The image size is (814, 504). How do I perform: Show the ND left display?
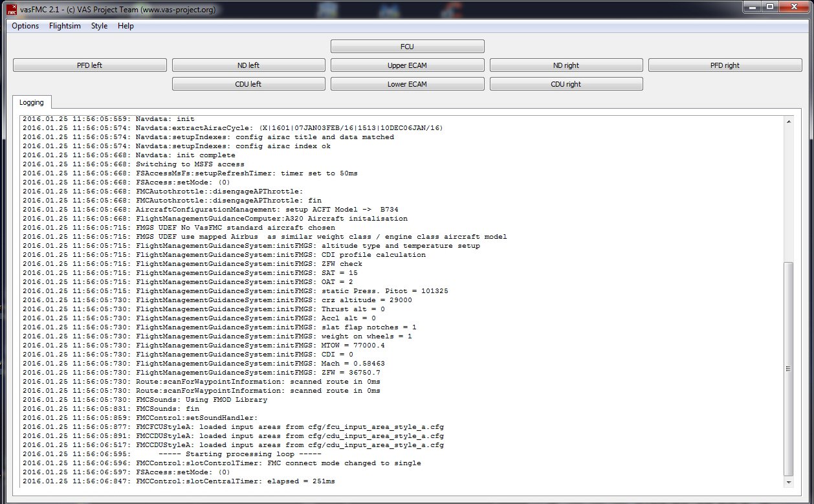[x=248, y=65]
